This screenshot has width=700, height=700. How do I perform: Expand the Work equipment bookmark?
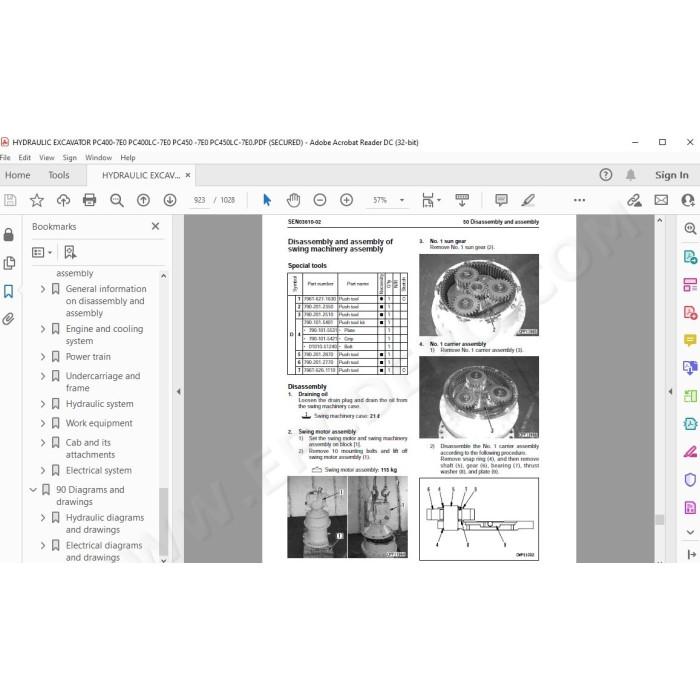tap(43, 423)
